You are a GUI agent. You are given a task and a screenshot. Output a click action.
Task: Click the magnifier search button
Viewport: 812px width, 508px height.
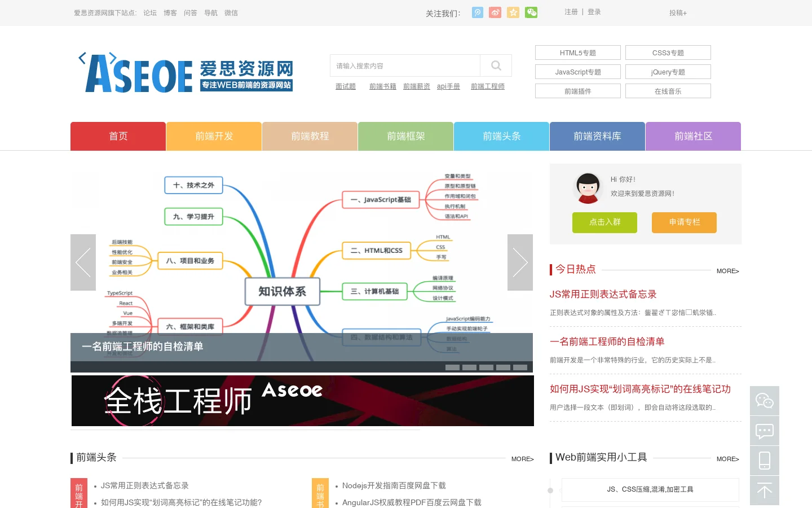click(x=496, y=65)
